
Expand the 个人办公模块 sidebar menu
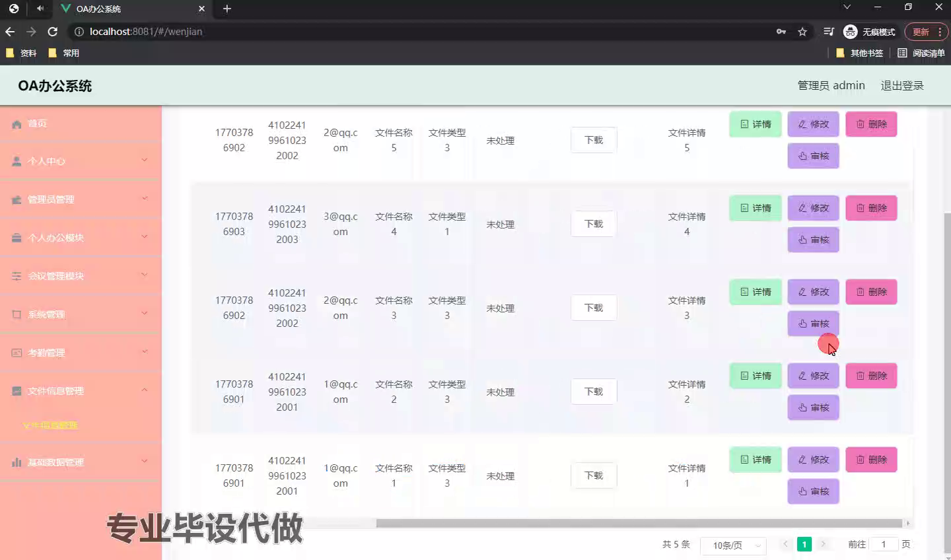[81, 238]
